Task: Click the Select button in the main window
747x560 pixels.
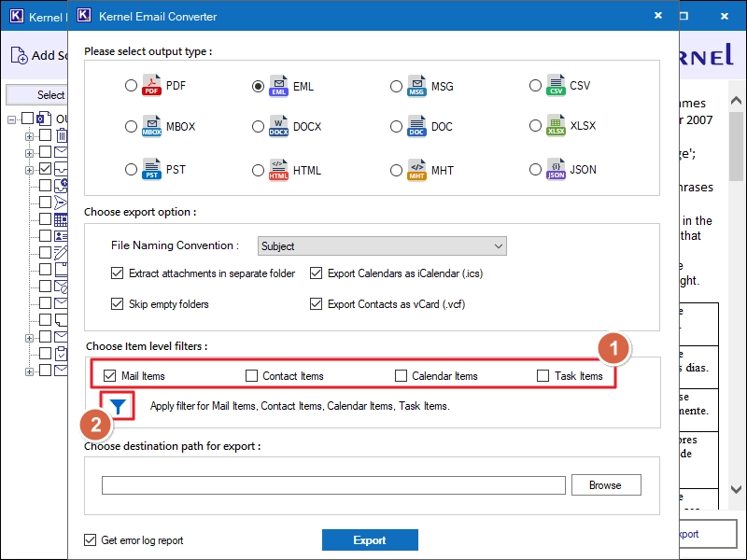Action: point(36,95)
